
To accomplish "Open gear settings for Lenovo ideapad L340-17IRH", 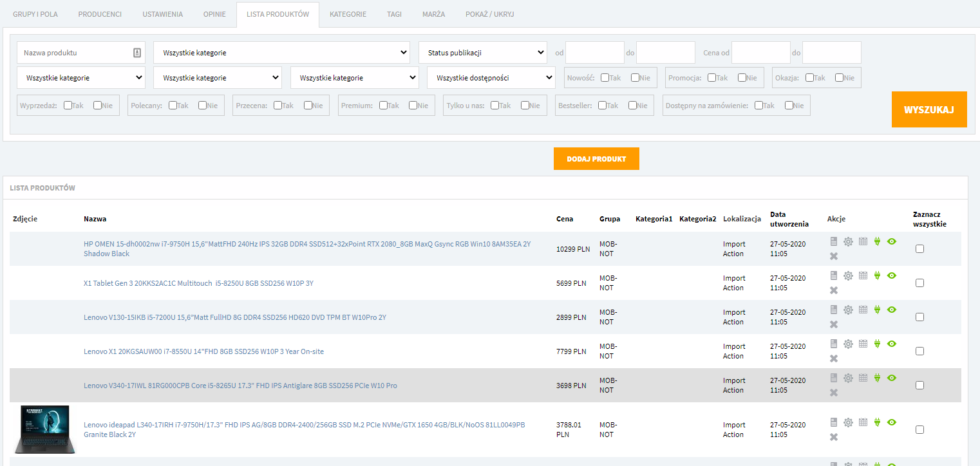I will click(x=848, y=422).
